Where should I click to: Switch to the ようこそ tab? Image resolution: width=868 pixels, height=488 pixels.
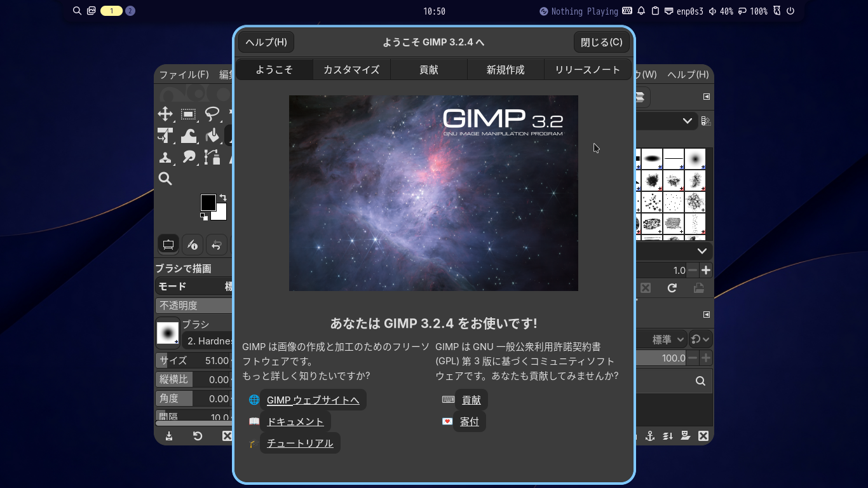click(275, 70)
